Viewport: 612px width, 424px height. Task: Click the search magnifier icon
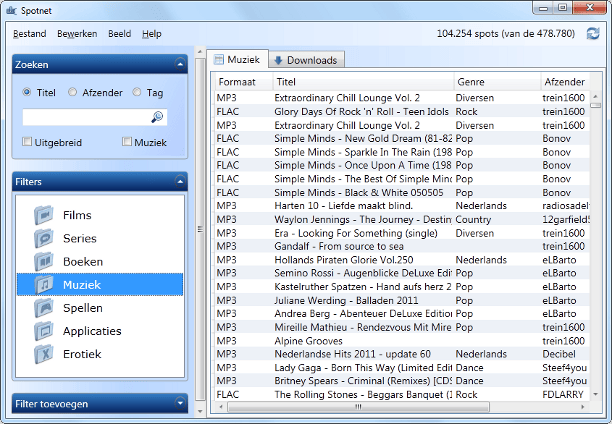[157, 117]
